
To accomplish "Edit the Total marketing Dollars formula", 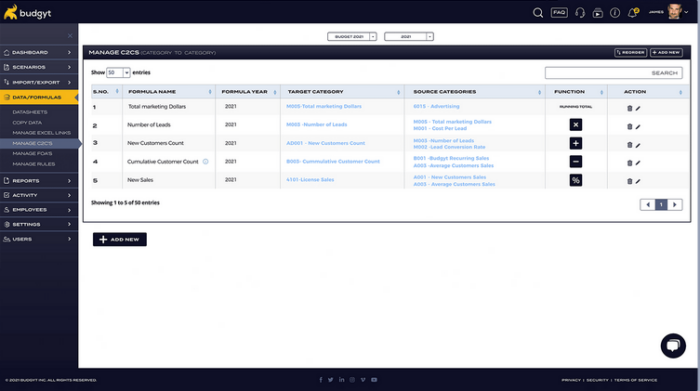I will tap(638, 108).
